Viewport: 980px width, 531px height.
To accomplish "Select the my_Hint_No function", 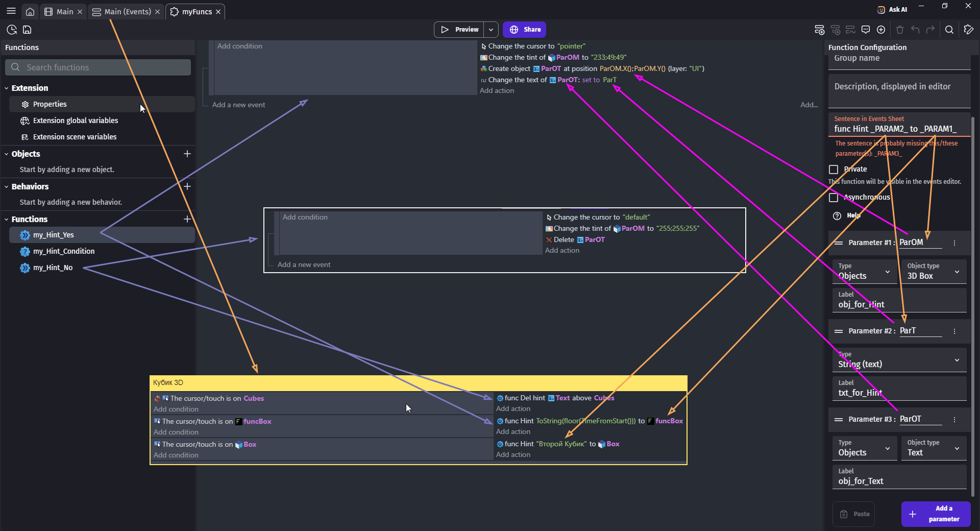I will 53,268.
